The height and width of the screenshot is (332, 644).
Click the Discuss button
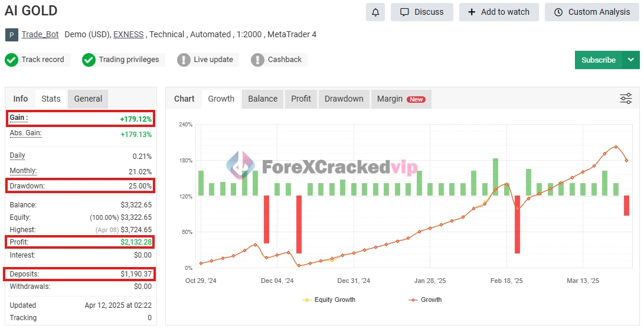[x=421, y=12]
